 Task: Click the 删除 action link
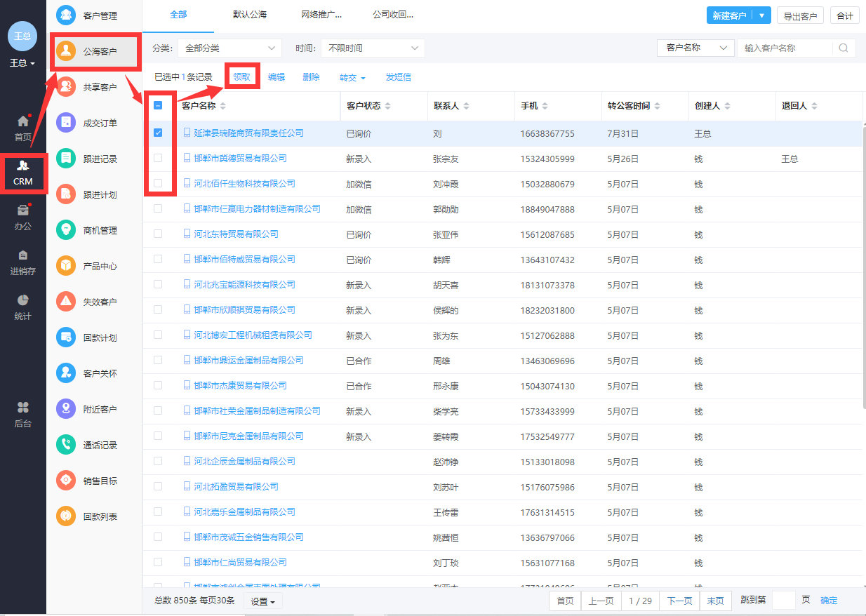point(311,77)
